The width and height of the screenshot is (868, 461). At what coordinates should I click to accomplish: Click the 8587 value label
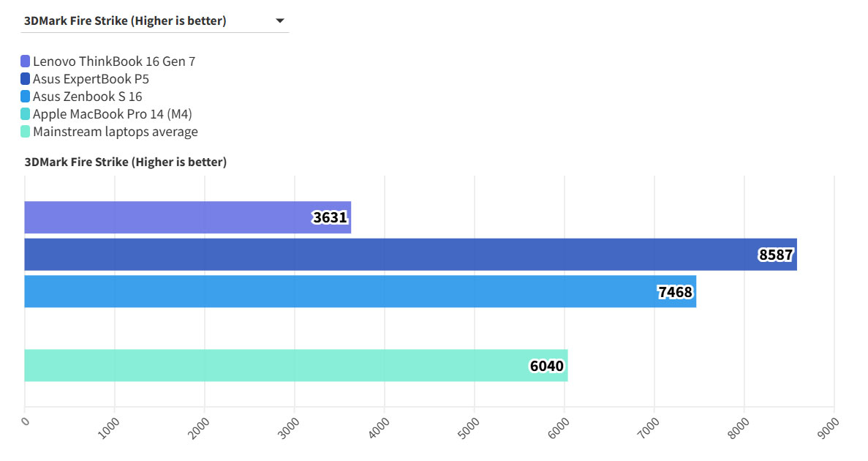776,255
